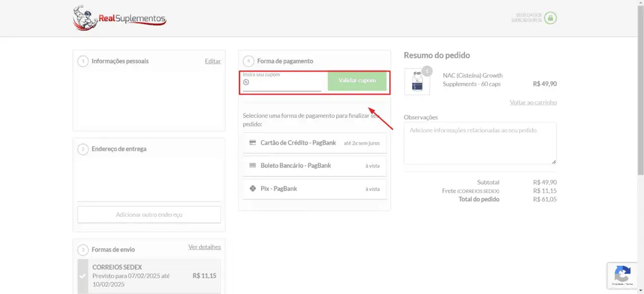Click the Subtotal R$ 49,90 value
Screen dimensions: 644x294
click(x=544, y=182)
